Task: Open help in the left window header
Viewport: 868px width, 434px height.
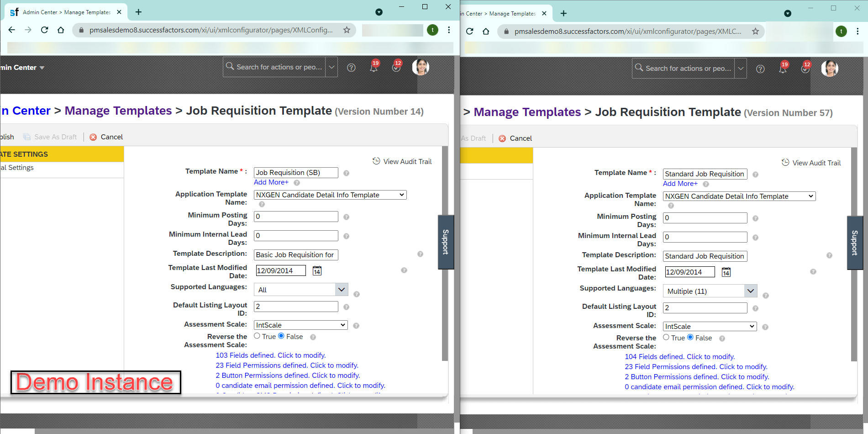Action: pos(351,68)
